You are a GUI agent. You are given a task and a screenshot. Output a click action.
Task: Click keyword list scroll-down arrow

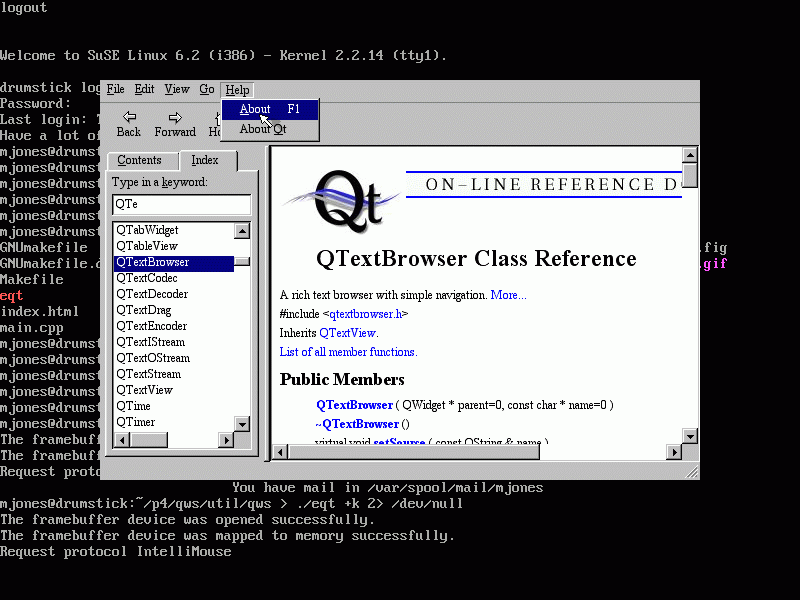click(x=242, y=424)
